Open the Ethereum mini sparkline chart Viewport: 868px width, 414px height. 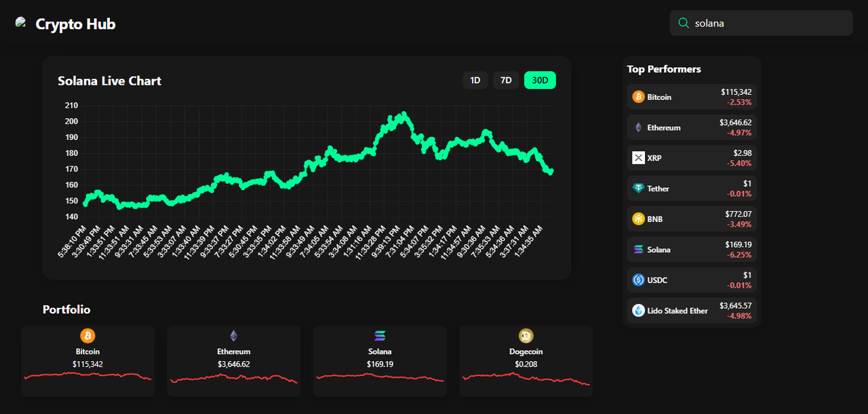coord(234,378)
